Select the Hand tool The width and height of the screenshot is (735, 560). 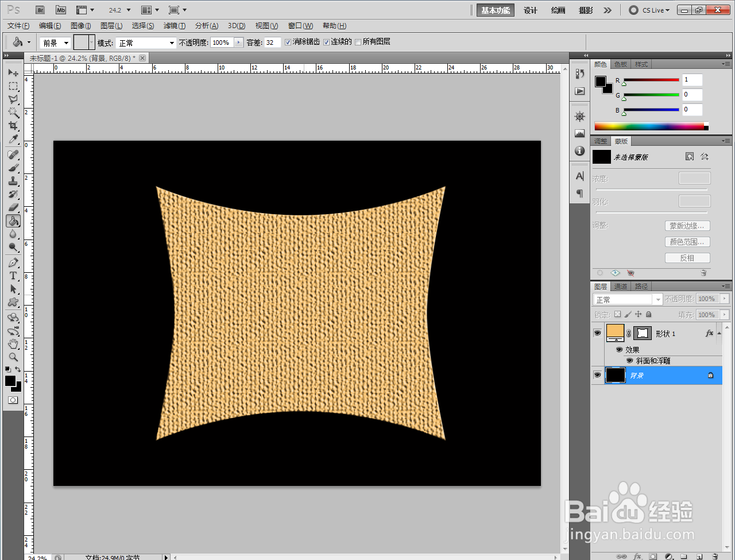tap(13, 344)
